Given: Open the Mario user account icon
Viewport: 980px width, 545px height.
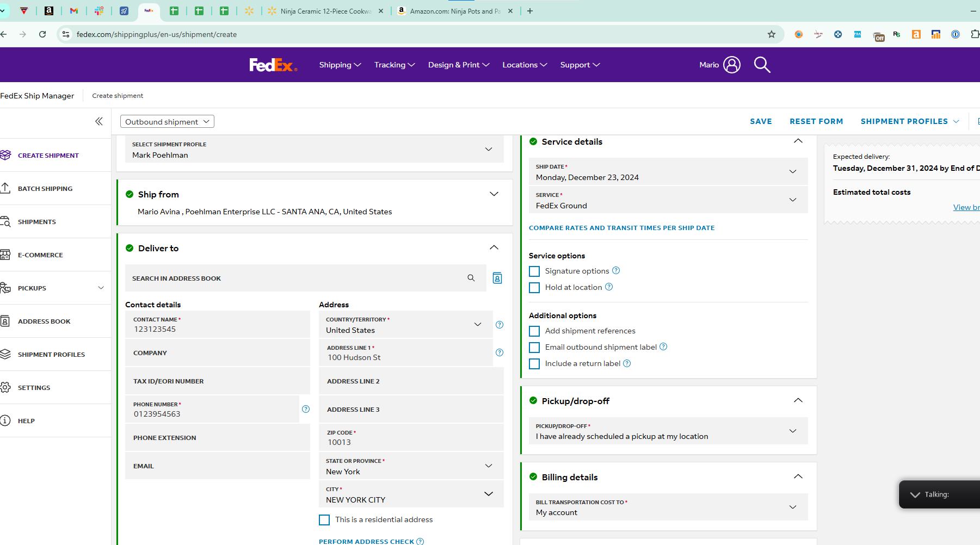Looking at the screenshot, I should pos(732,65).
